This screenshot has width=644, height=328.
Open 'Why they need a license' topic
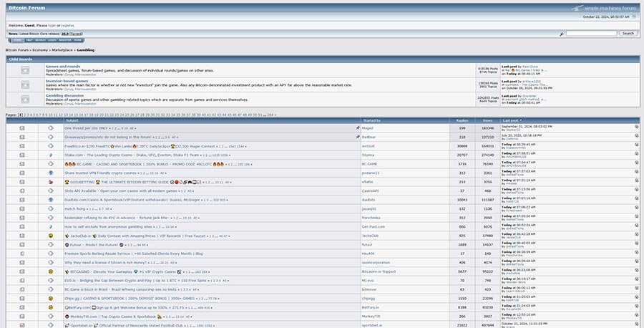(x=106, y=263)
